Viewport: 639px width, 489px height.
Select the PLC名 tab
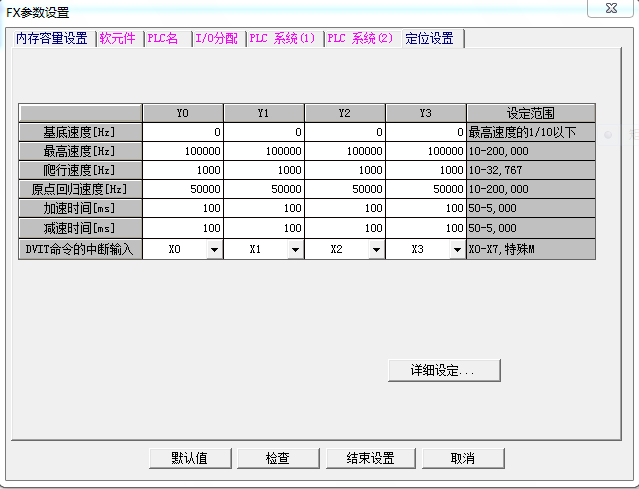[165, 39]
